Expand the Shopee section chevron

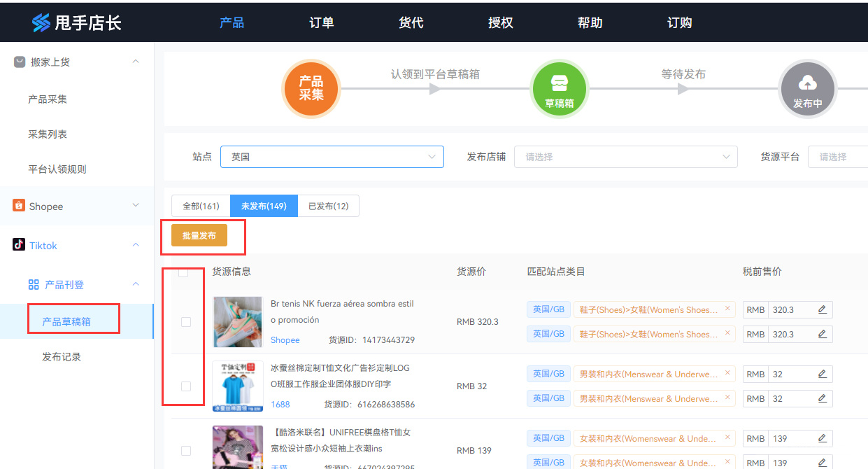pos(136,206)
